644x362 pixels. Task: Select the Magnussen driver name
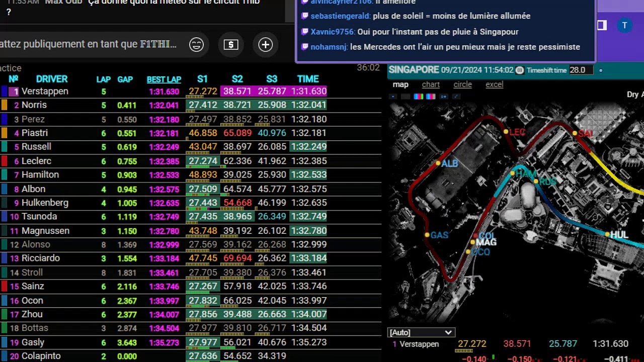click(x=45, y=231)
